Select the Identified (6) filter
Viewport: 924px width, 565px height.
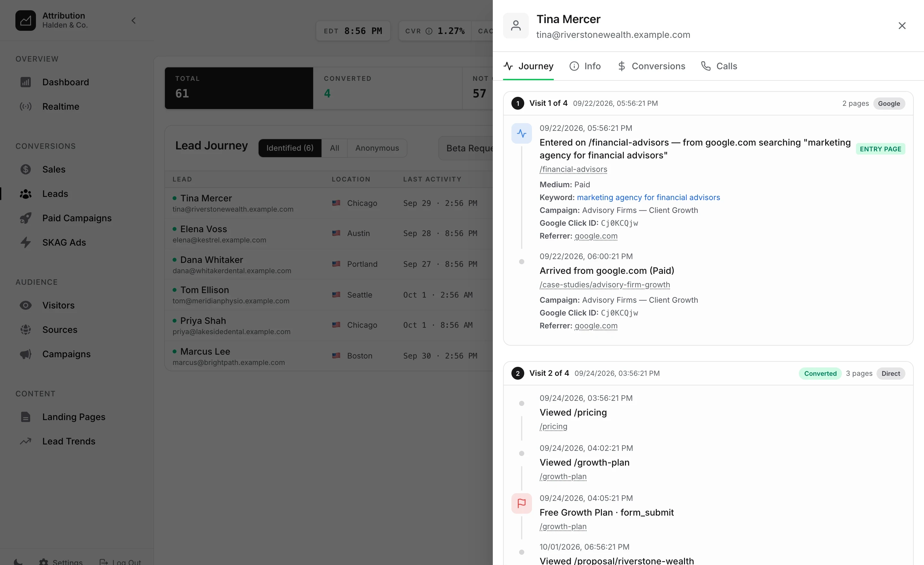click(x=290, y=148)
